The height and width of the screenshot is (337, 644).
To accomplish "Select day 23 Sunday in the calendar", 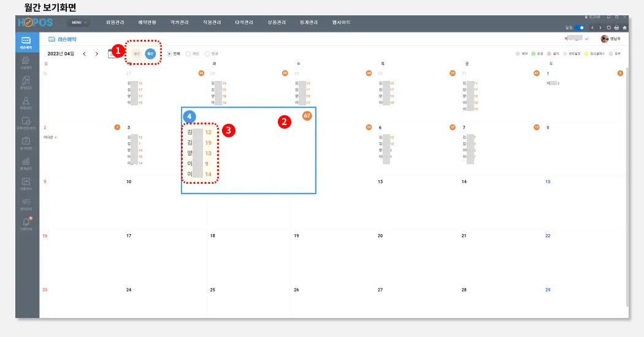I will (45, 290).
